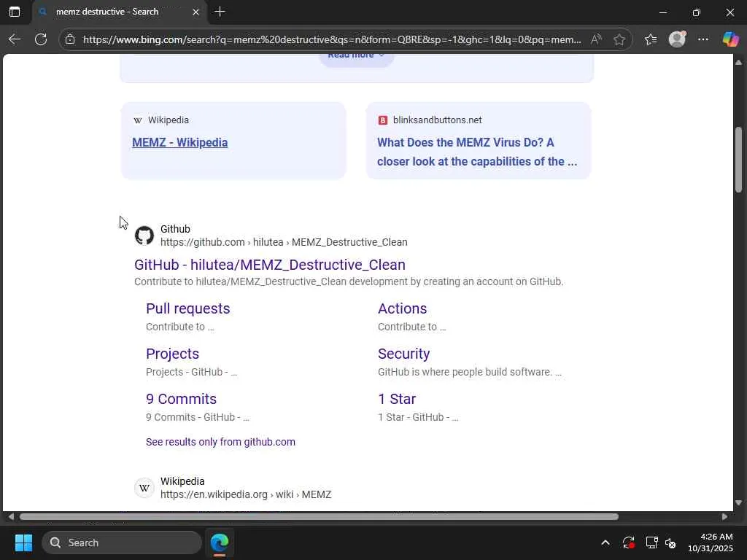Click the scroll up arrow
Image resolution: width=747 pixels, height=560 pixels.
click(738, 63)
